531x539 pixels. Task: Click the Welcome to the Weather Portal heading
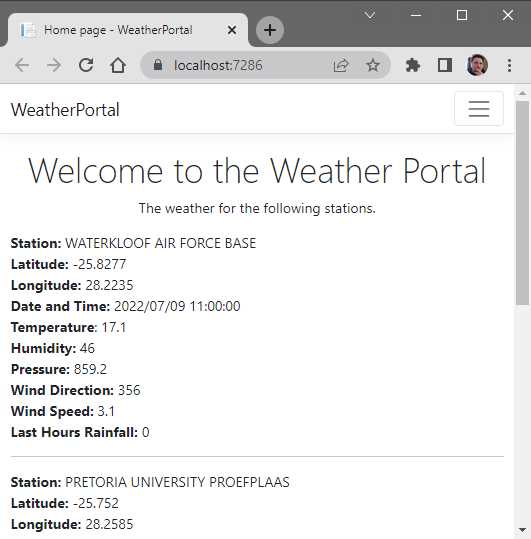[257, 170]
